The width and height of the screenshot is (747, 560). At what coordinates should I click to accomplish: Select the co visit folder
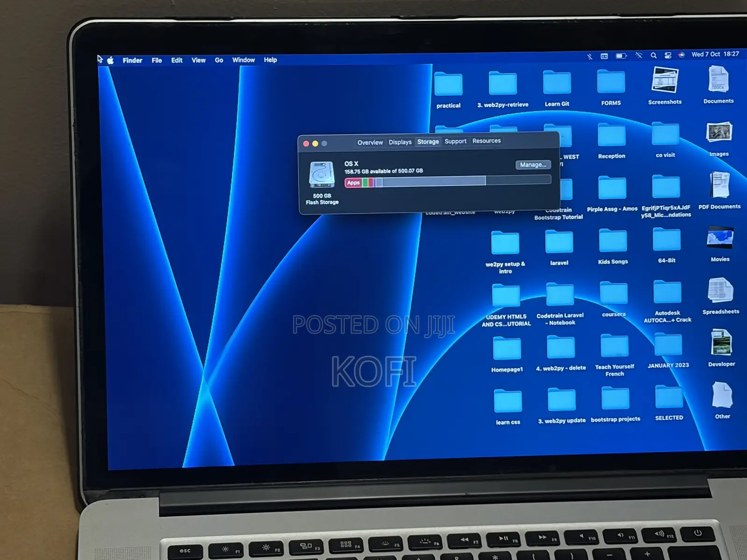pos(665,134)
